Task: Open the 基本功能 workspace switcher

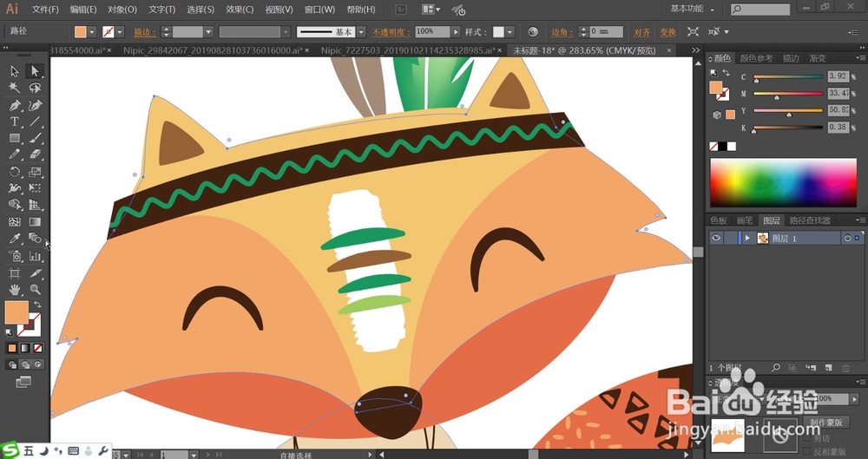Action: pyautogui.click(x=693, y=9)
